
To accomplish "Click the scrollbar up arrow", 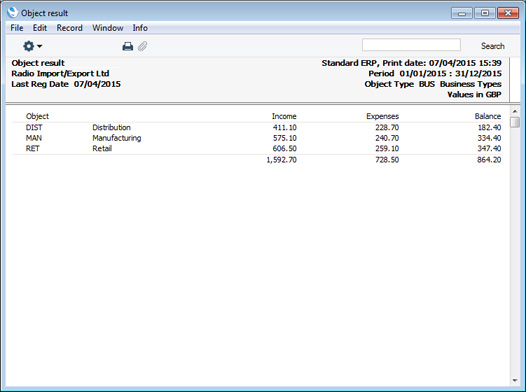I will click(x=515, y=111).
